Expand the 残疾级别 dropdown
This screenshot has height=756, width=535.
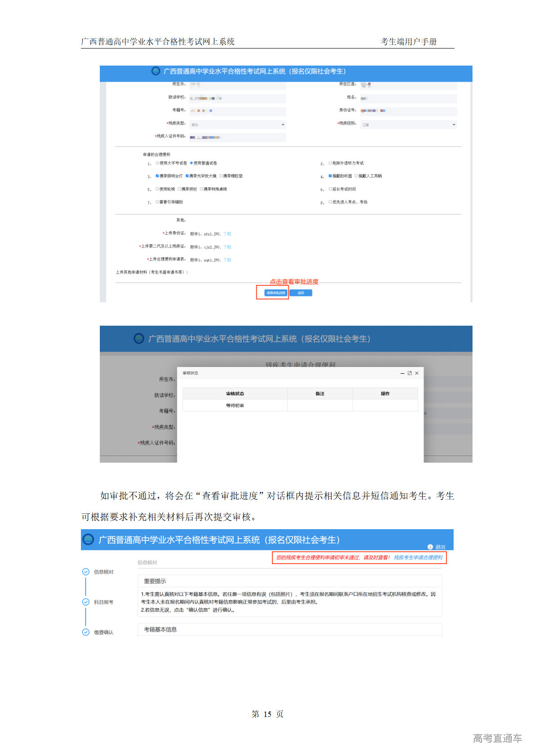tap(409, 124)
